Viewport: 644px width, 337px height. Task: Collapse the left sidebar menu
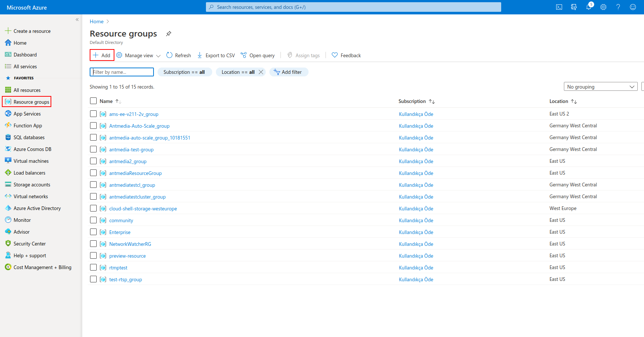[77, 20]
